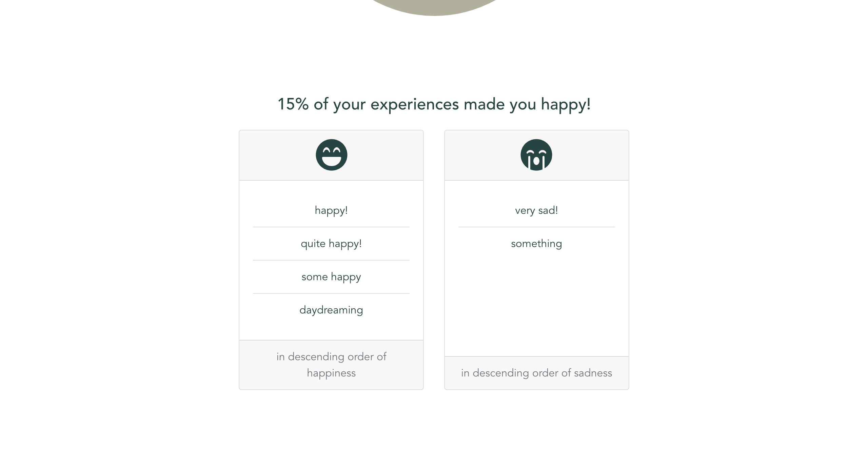Choose the 'some happy' list item
Image resolution: width=868 pixels, height=451 pixels.
(x=331, y=277)
